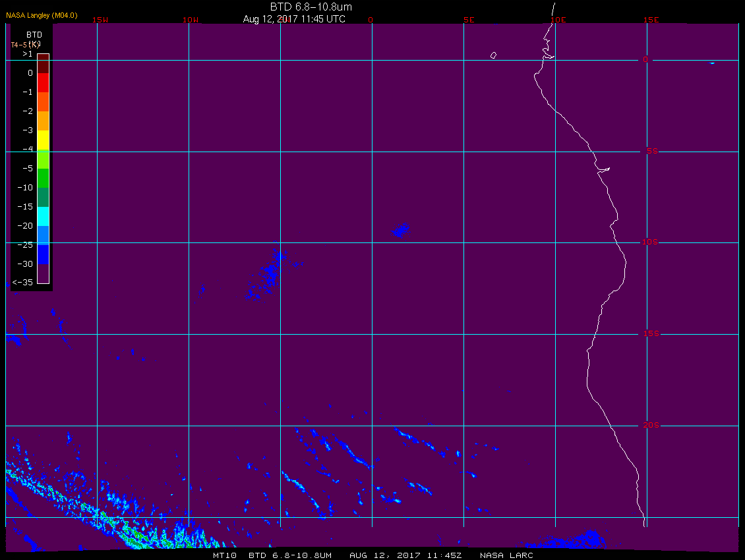
Task: Click the orange-red color bar segment below -1
Action: (x=44, y=101)
